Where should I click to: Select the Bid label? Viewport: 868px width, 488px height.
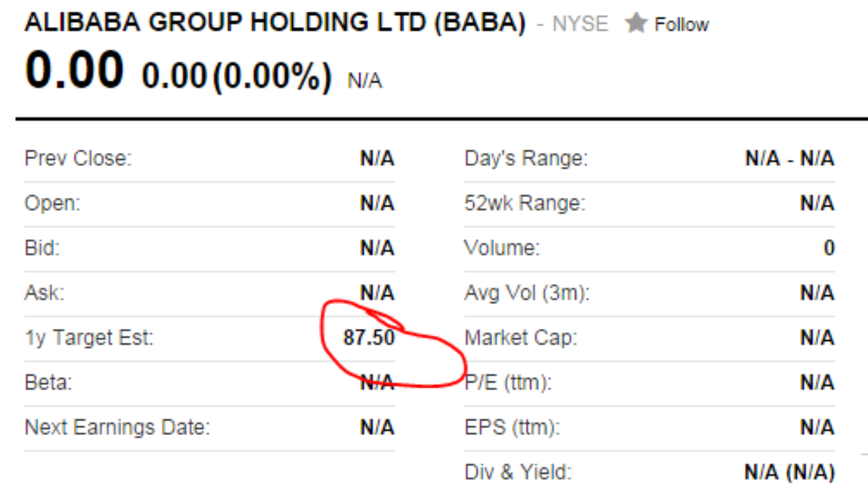point(42,248)
